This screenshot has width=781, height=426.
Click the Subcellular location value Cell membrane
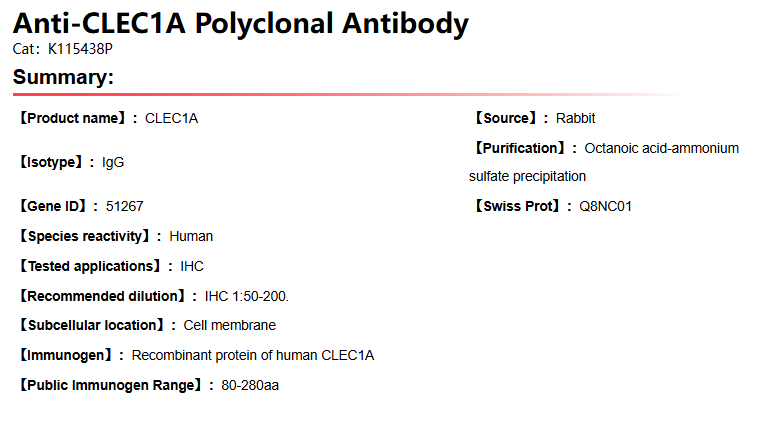(229, 325)
